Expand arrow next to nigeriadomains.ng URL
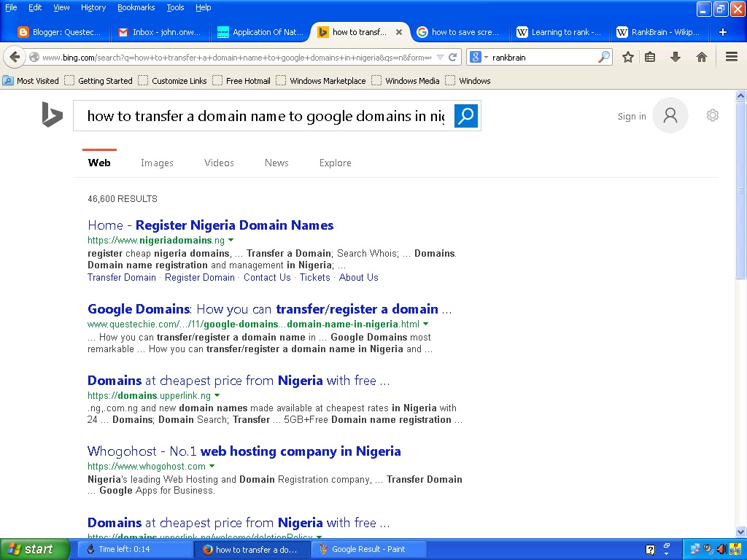Image resolution: width=747 pixels, height=560 pixels. 231,240
